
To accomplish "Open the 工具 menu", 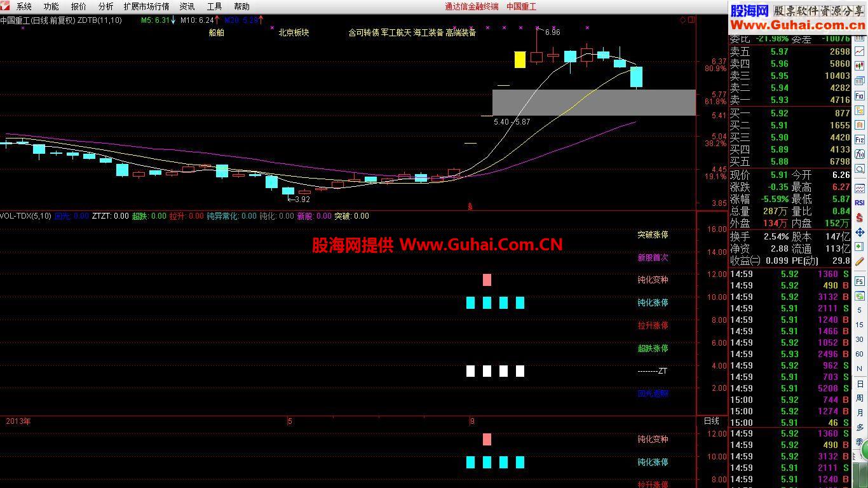I will [214, 6].
